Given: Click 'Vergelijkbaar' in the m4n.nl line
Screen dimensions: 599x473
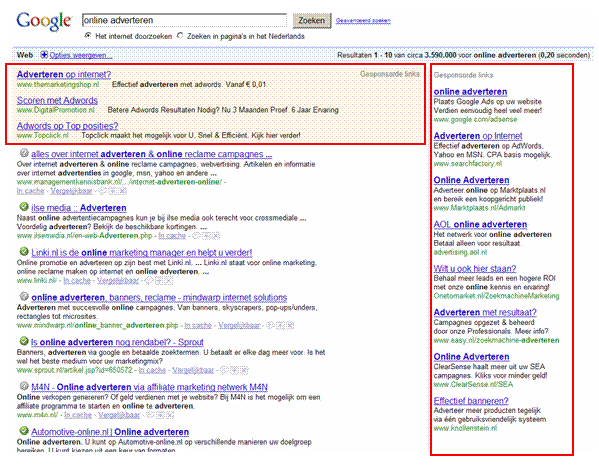Looking at the screenshot, I should click(119, 415).
